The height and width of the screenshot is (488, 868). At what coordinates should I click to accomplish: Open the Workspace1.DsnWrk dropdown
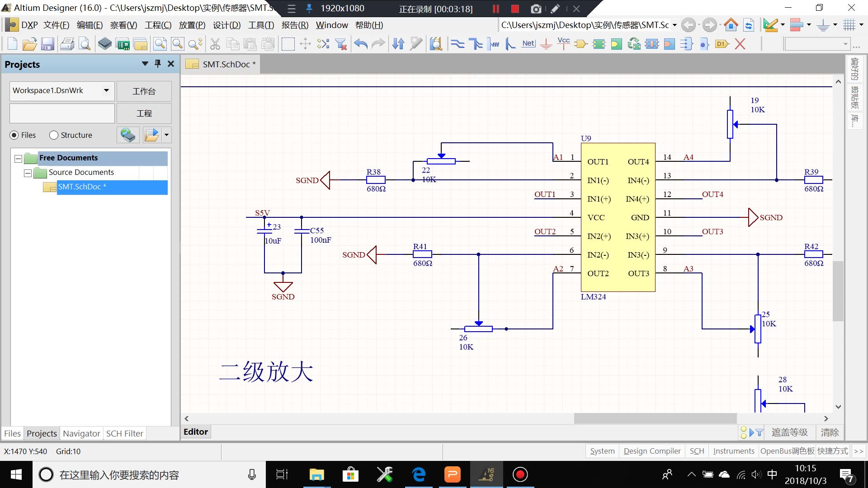107,90
